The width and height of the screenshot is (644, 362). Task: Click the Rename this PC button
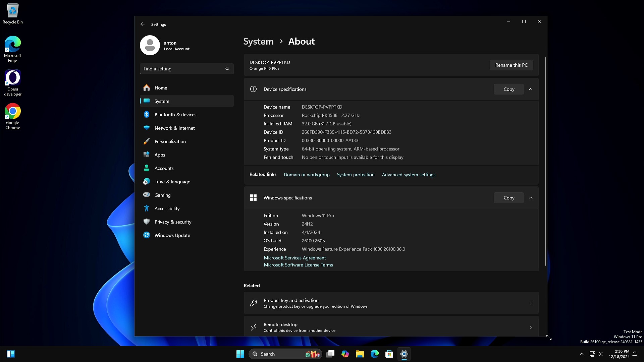[x=511, y=65]
